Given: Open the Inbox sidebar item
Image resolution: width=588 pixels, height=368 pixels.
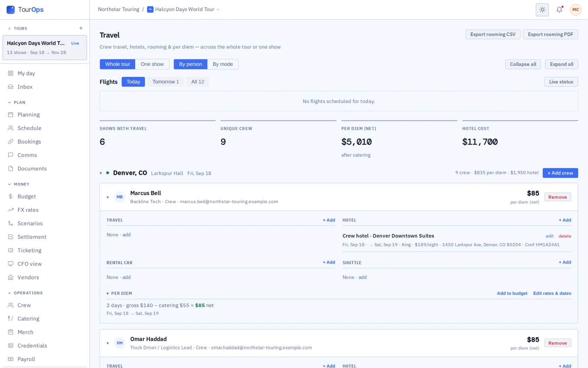Looking at the screenshot, I should [44, 87].
